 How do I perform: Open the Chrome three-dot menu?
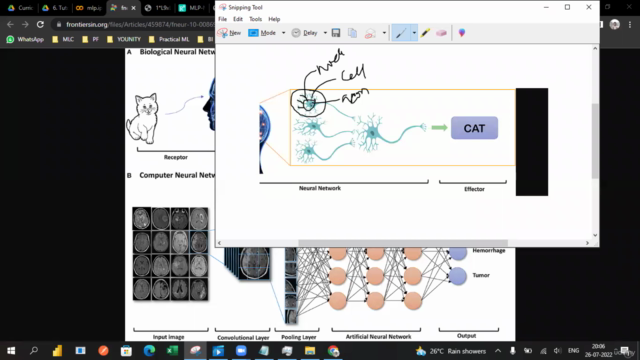pyautogui.click(x=630, y=24)
